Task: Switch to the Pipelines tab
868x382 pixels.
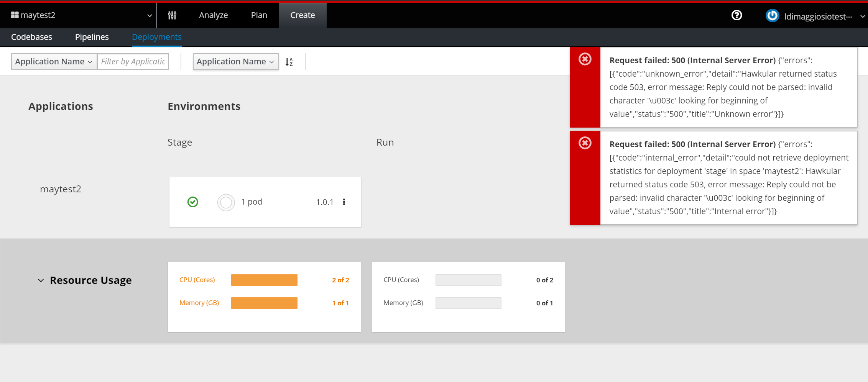Action: 92,37
